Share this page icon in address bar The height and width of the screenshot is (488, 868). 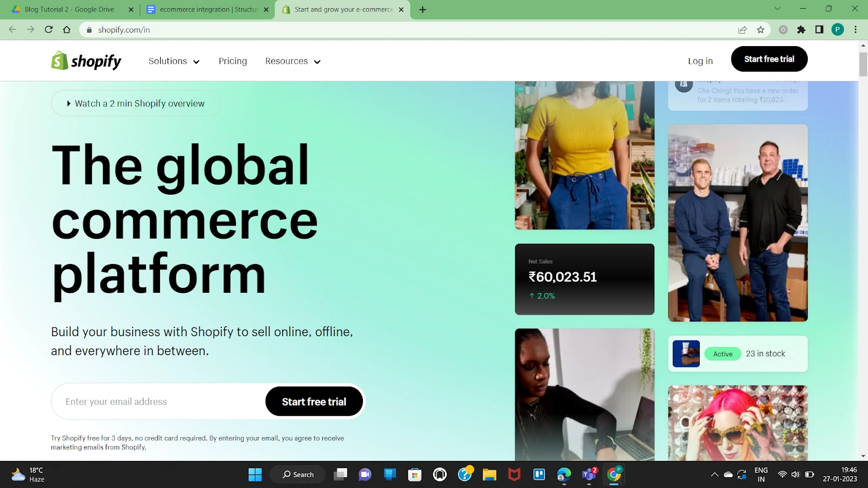pyautogui.click(x=743, y=30)
